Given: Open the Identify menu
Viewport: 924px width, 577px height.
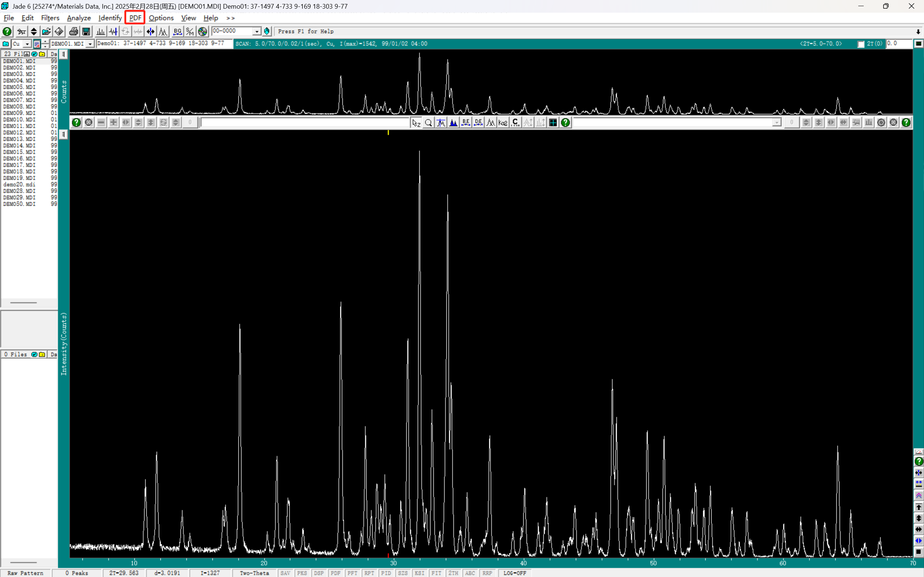Looking at the screenshot, I should pyautogui.click(x=110, y=18).
